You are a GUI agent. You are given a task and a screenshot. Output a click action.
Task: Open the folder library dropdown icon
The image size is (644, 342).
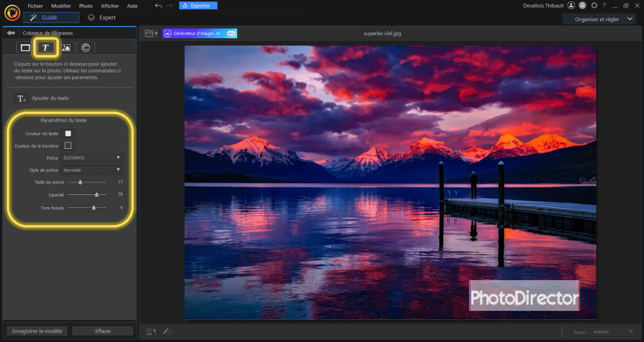(x=152, y=33)
